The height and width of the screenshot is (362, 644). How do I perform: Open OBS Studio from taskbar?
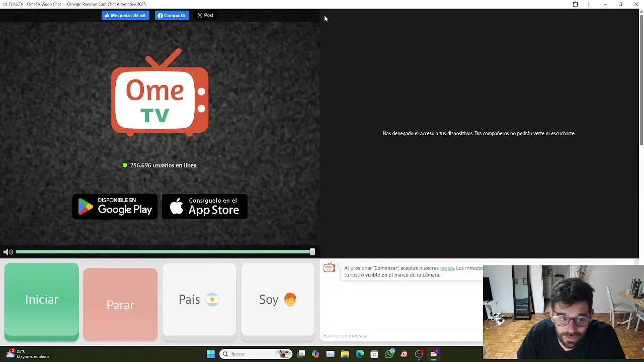click(x=419, y=354)
